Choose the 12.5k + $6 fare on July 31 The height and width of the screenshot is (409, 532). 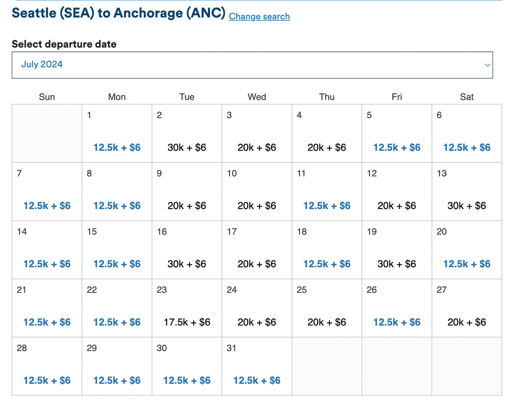[257, 380]
